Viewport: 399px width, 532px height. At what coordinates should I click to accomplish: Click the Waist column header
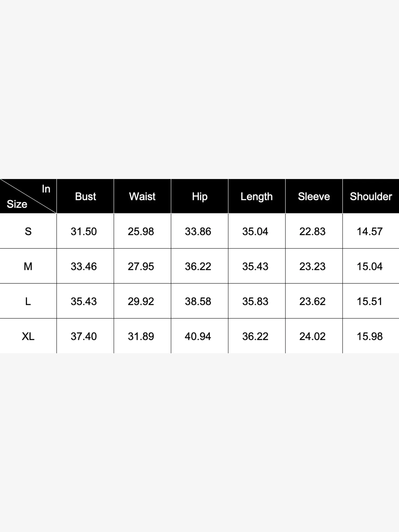click(142, 197)
